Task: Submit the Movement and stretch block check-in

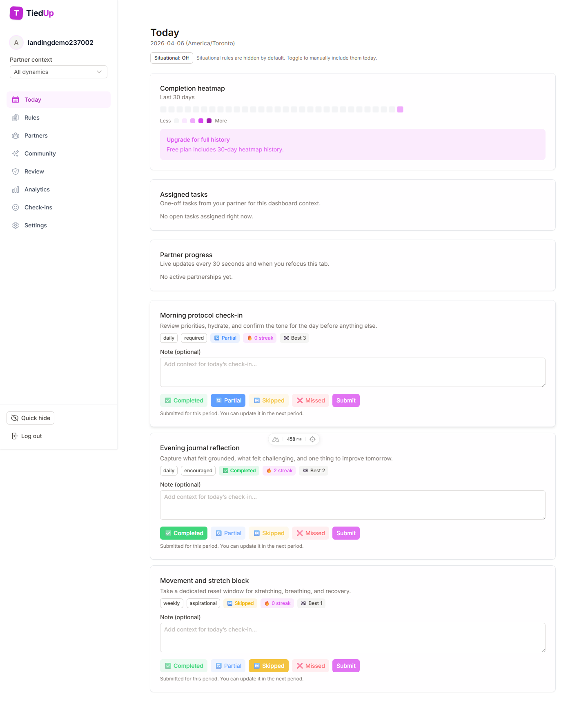Action: 346,666
